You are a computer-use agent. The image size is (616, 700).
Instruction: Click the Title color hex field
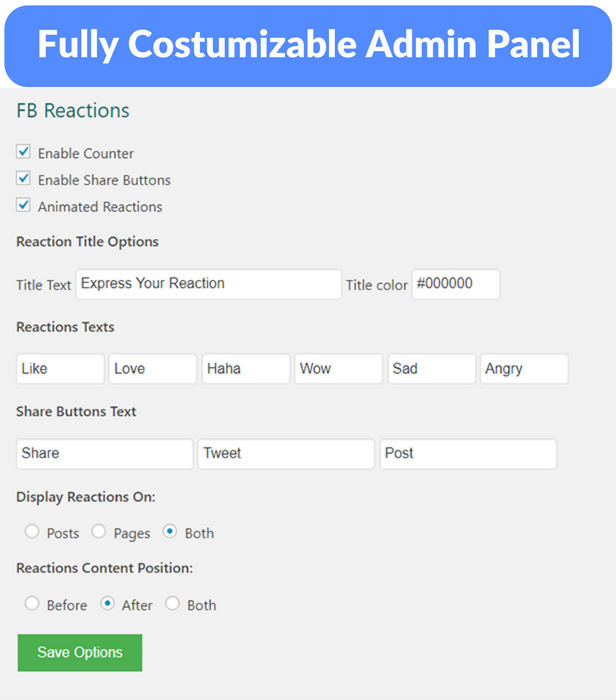pos(455,284)
